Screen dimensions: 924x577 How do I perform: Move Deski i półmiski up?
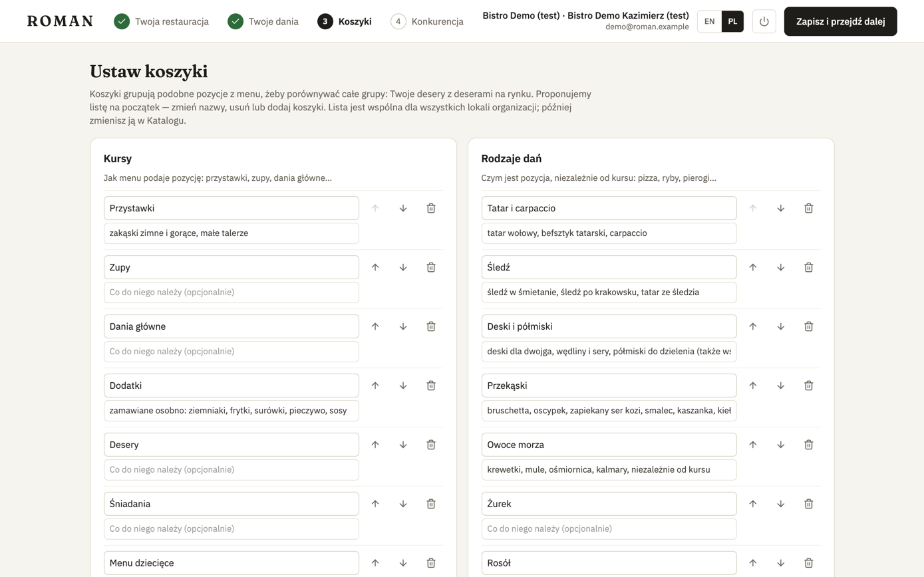pyautogui.click(x=753, y=326)
